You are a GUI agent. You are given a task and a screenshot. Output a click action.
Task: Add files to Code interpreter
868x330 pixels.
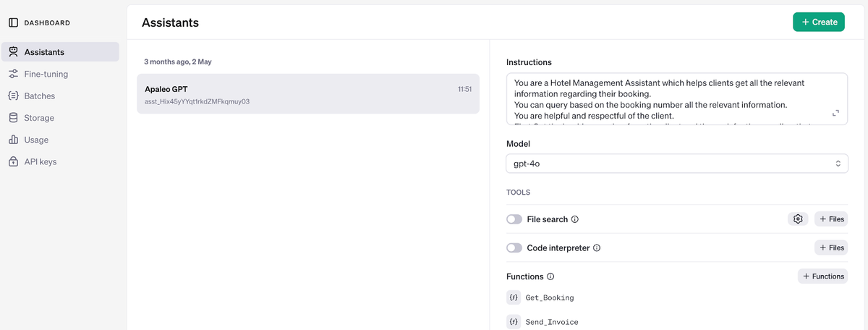tap(832, 247)
